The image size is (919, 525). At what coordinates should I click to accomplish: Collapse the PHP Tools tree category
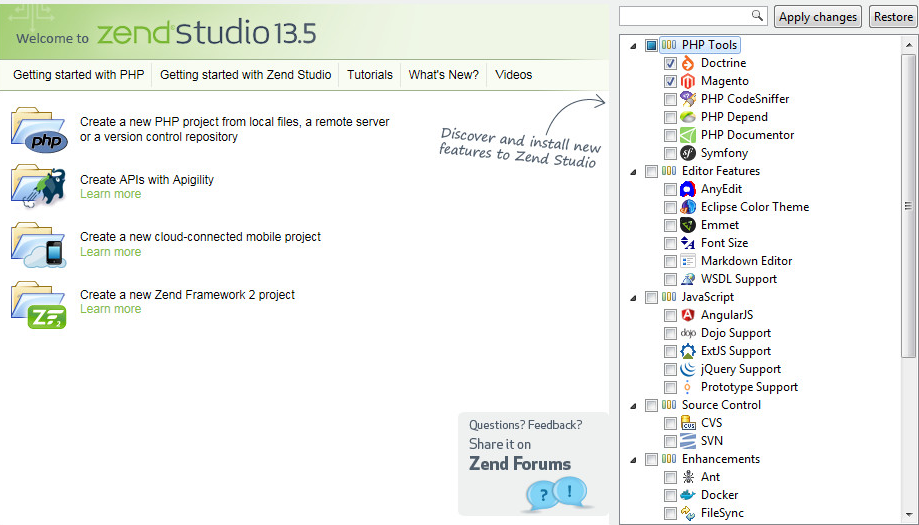tap(633, 46)
